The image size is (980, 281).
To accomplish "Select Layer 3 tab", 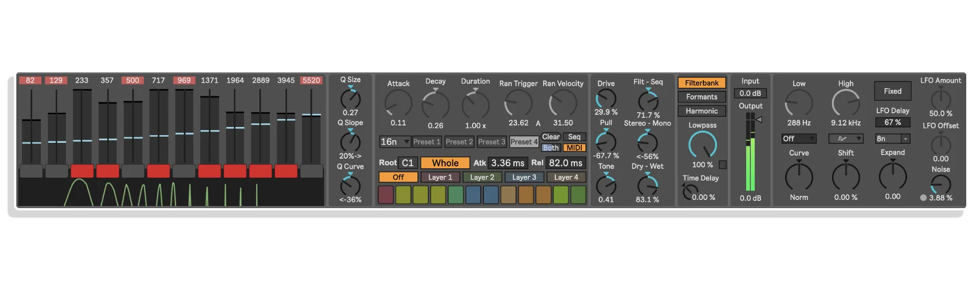I will (524, 177).
